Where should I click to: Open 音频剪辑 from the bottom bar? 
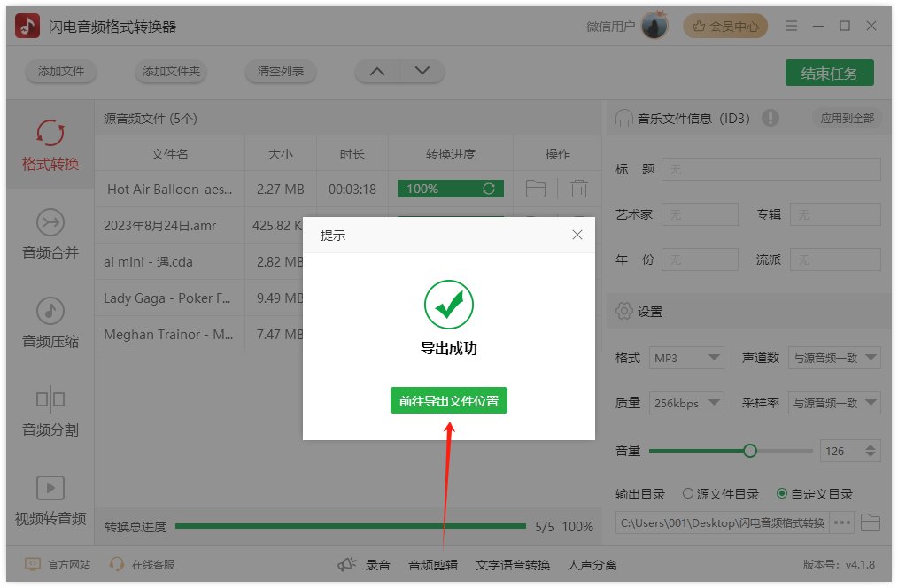[x=433, y=563]
